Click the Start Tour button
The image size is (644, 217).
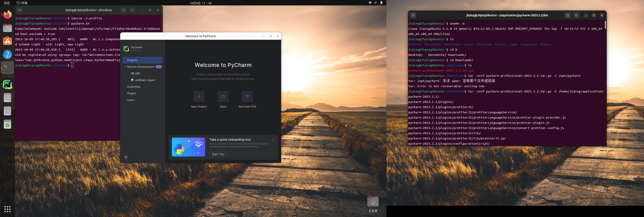[218, 154]
